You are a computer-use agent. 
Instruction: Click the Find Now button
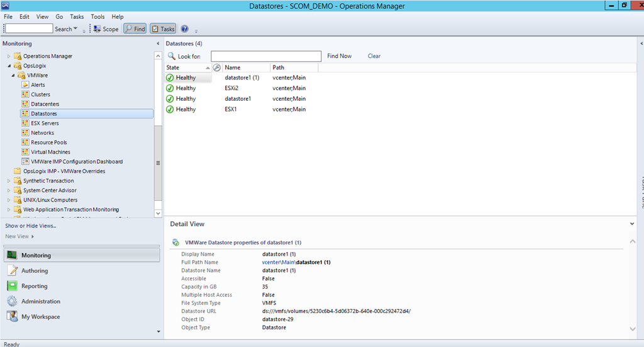click(x=339, y=56)
